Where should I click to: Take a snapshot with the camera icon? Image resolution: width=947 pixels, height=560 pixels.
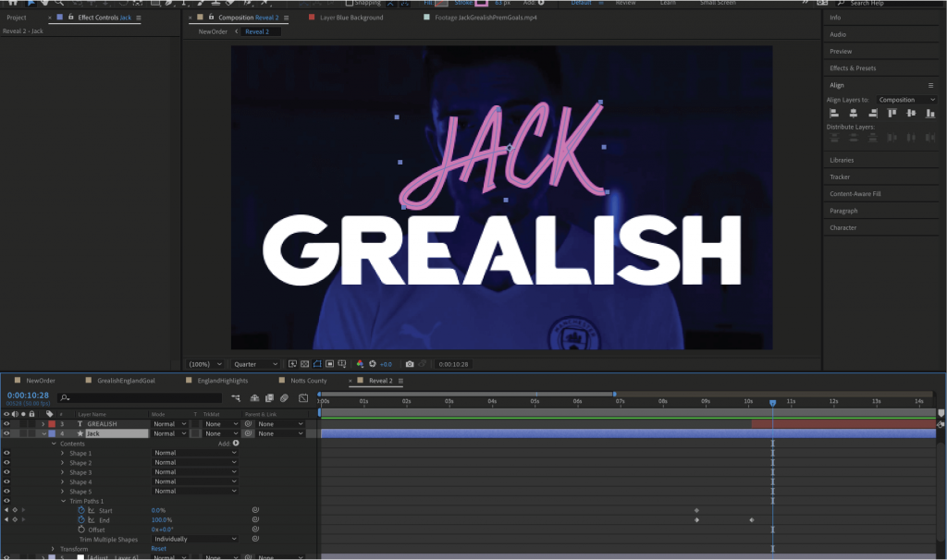pos(410,363)
